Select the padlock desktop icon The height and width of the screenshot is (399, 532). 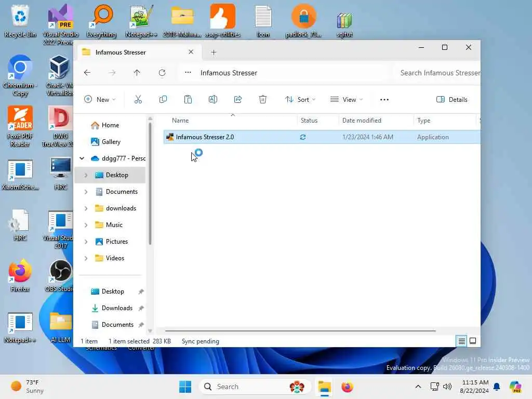(303, 21)
